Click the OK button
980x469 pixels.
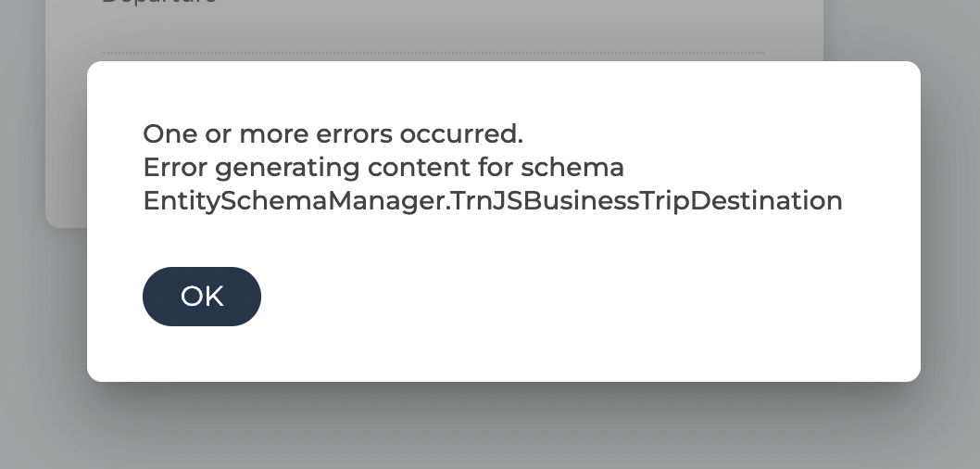coord(202,297)
